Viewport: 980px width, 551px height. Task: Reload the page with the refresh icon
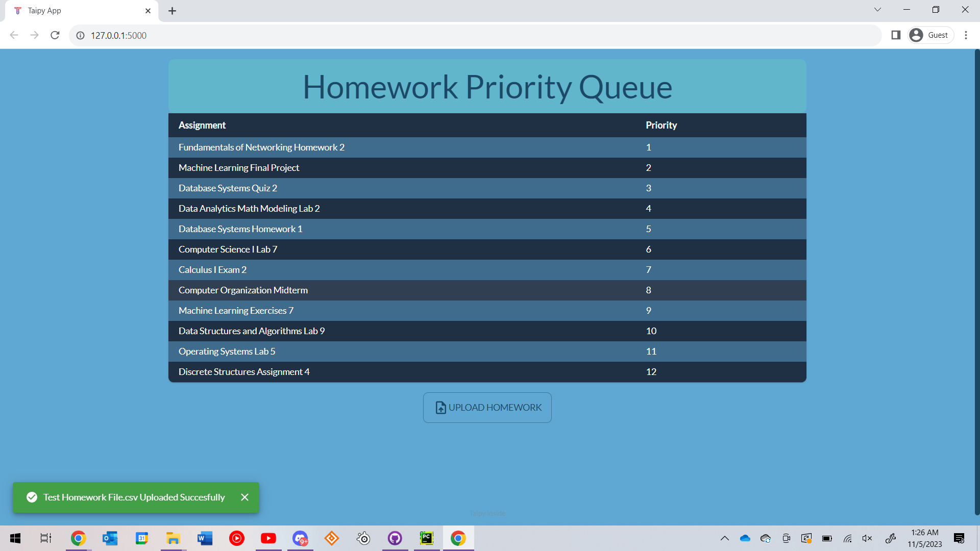point(55,35)
